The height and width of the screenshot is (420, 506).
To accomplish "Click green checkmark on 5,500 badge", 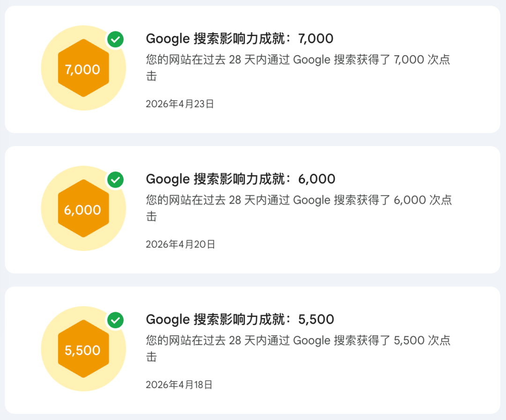I will point(115,320).
